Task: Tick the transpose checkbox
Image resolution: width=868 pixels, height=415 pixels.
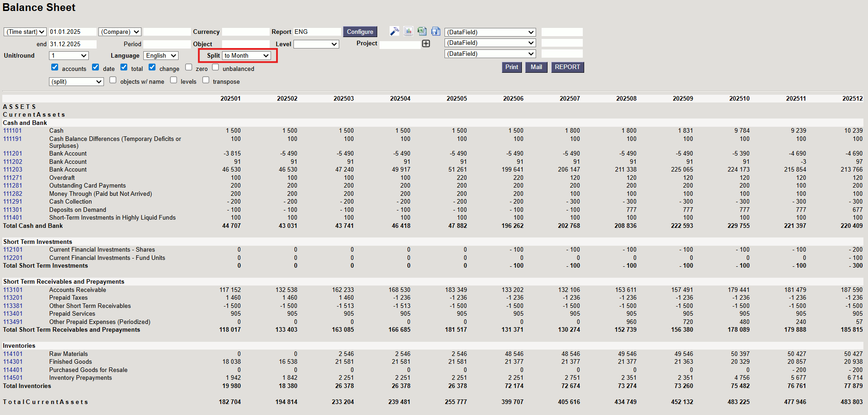Action: 206,80
